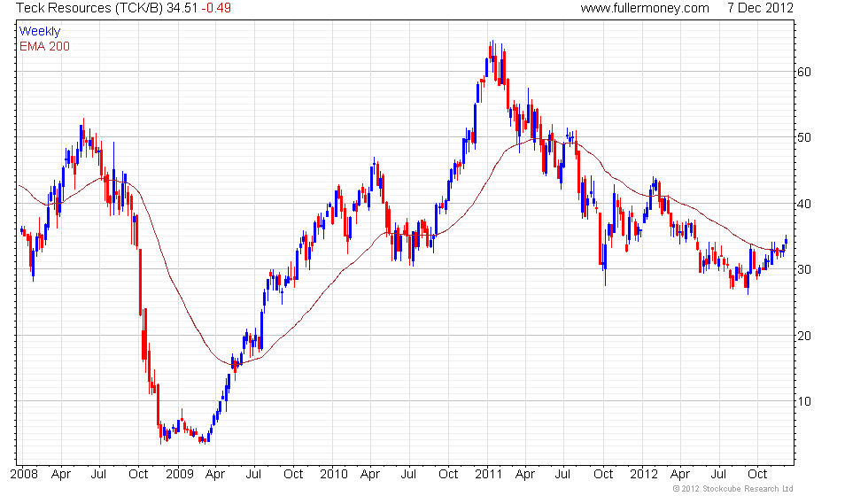The width and height of the screenshot is (868, 496).
Task: Click the red price change -0.49
Action: click(216, 8)
